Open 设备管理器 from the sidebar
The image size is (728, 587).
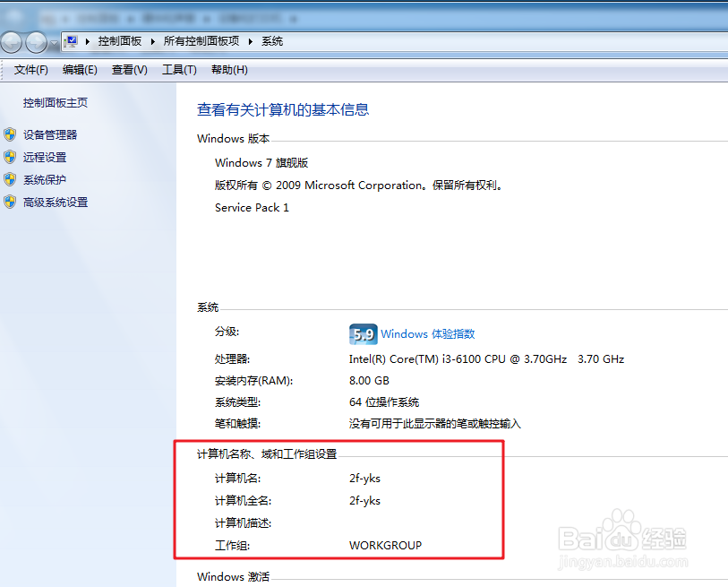pyautogui.click(x=50, y=134)
